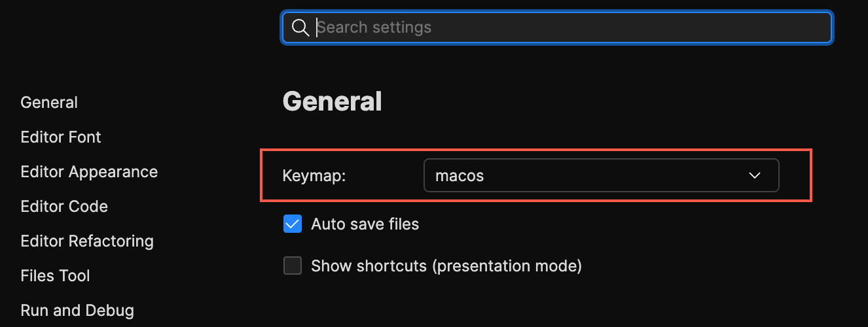Open the Files Tool settings page
This screenshot has height=327, width=868.
[56, 276]
